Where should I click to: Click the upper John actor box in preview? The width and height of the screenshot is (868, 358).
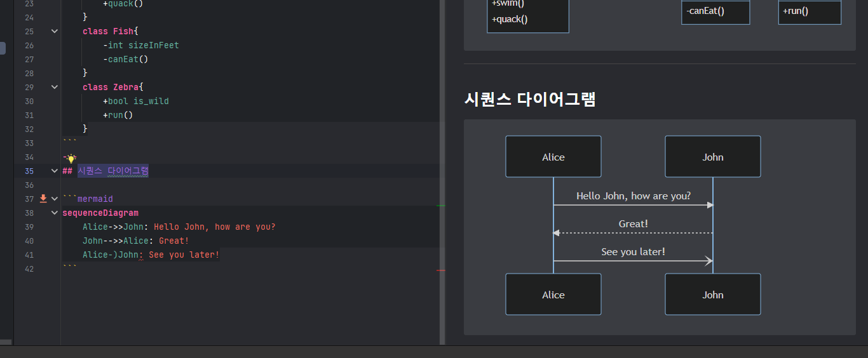(713, 157)
